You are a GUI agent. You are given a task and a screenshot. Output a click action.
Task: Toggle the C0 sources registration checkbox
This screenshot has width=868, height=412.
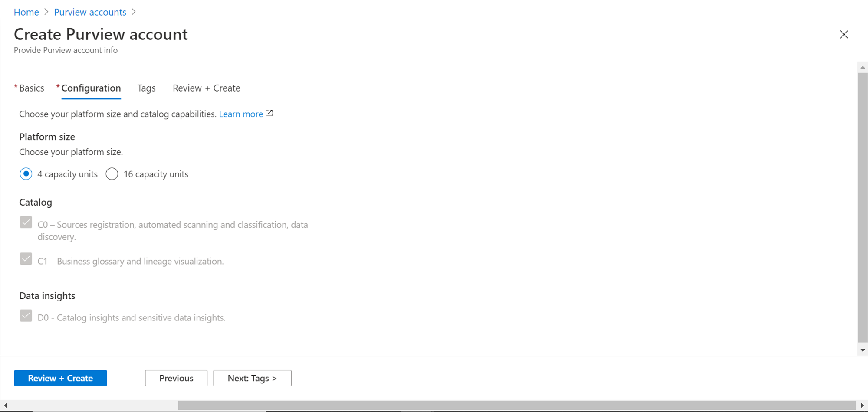click(26, 222)
